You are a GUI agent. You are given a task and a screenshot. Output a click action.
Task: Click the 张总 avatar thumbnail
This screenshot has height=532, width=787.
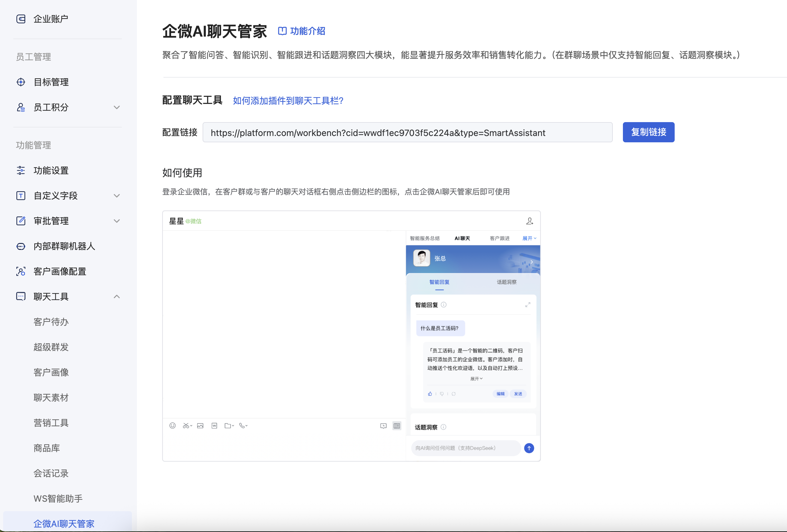422,258
